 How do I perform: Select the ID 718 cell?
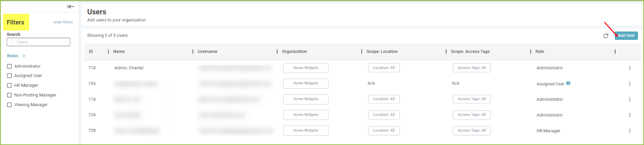tap(92, 99)
